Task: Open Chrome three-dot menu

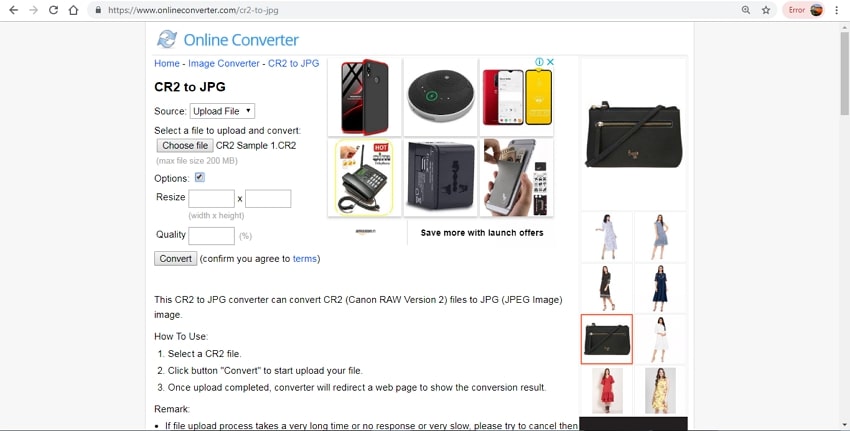Action: tap(837, 10)
